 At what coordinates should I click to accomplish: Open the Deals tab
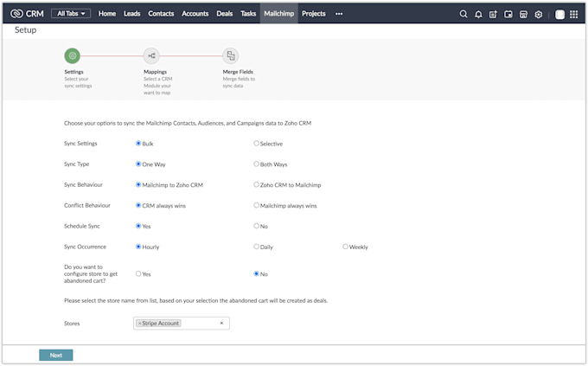point(224,14)
